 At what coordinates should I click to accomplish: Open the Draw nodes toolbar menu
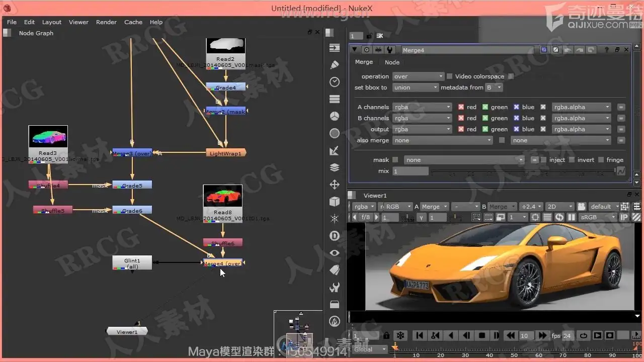pos(335,65)
